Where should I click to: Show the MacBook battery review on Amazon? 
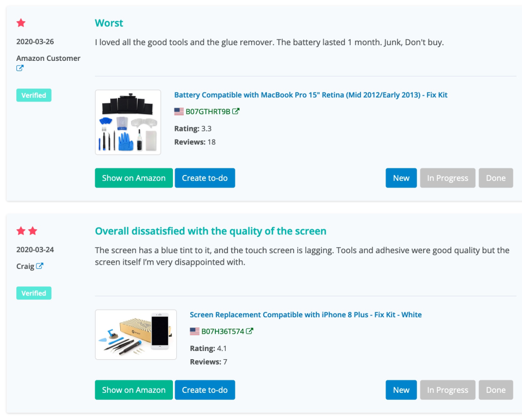pos(134,178)
